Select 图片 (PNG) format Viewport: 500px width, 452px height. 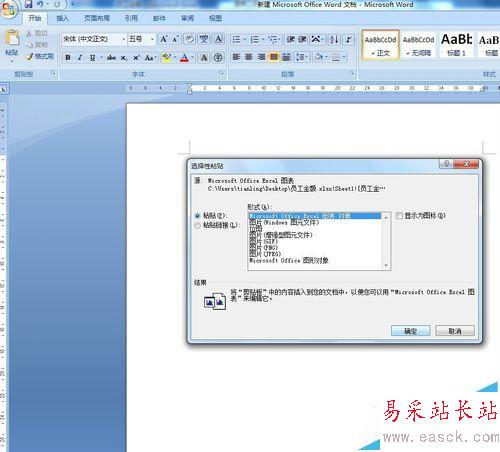click(263, 248)
